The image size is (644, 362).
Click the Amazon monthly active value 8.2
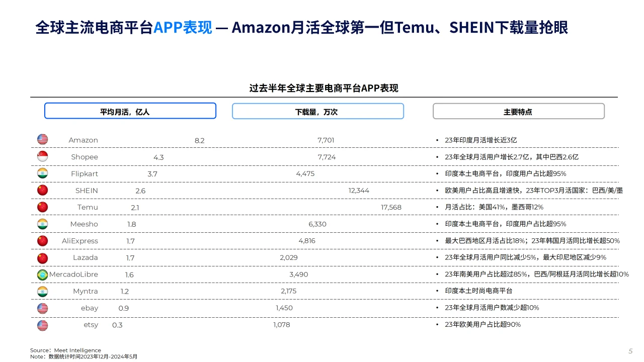200,140
